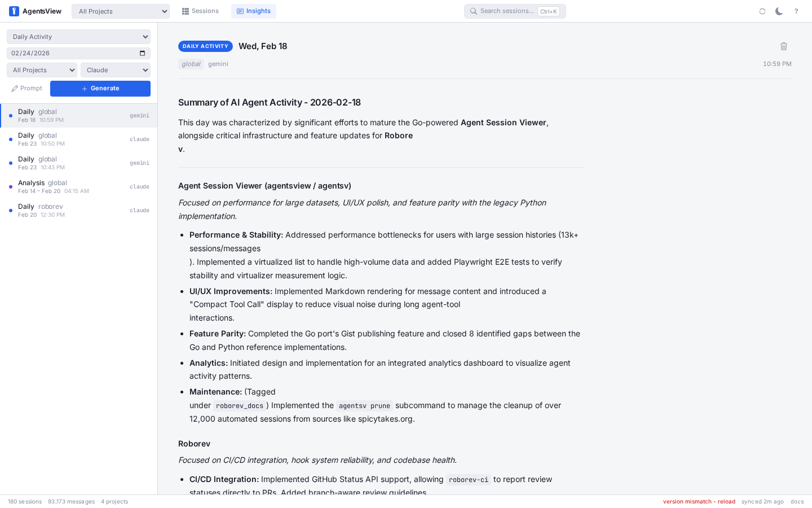This screenshot has width=812, height=508.
Task: Click the Sessions grid icon
Action: [x=185, y=11]
